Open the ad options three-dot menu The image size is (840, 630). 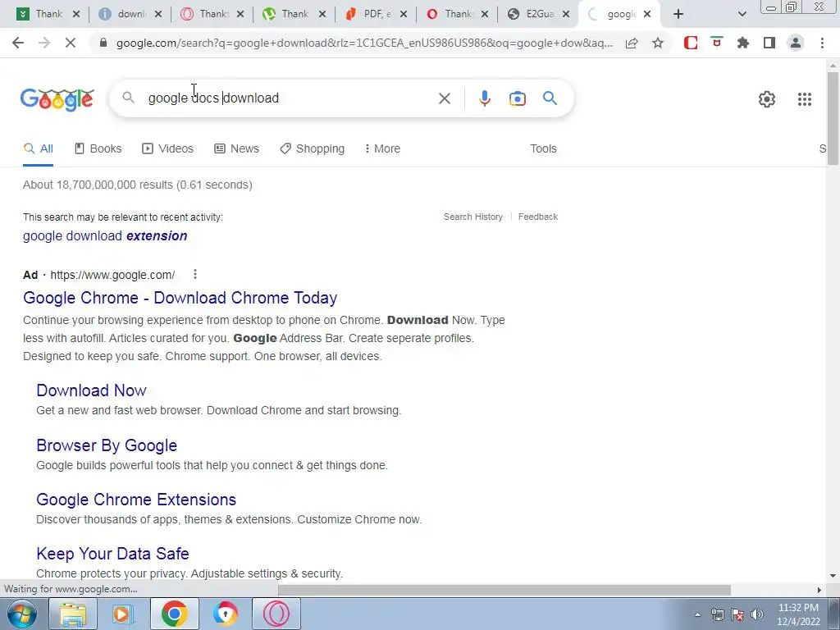click(195, 274)
